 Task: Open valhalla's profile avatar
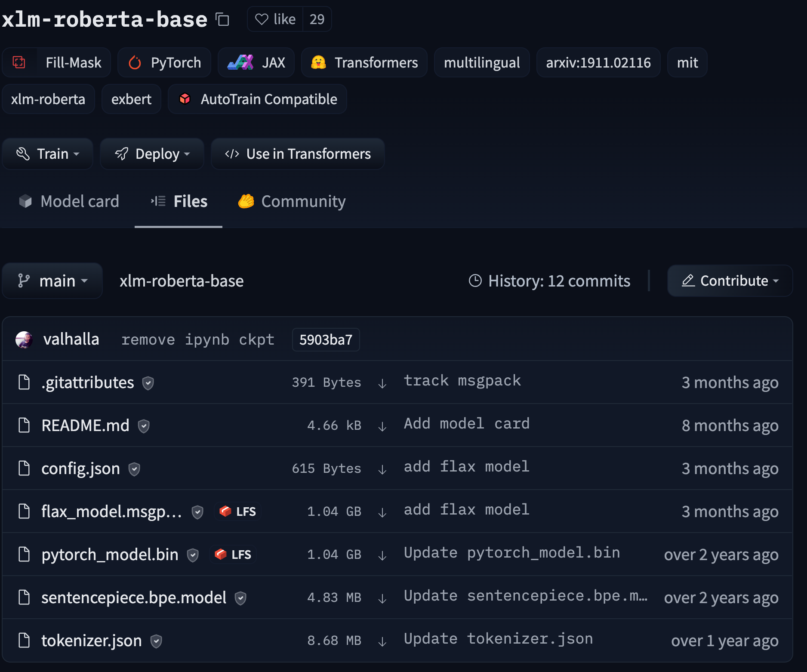coord(24,339)
